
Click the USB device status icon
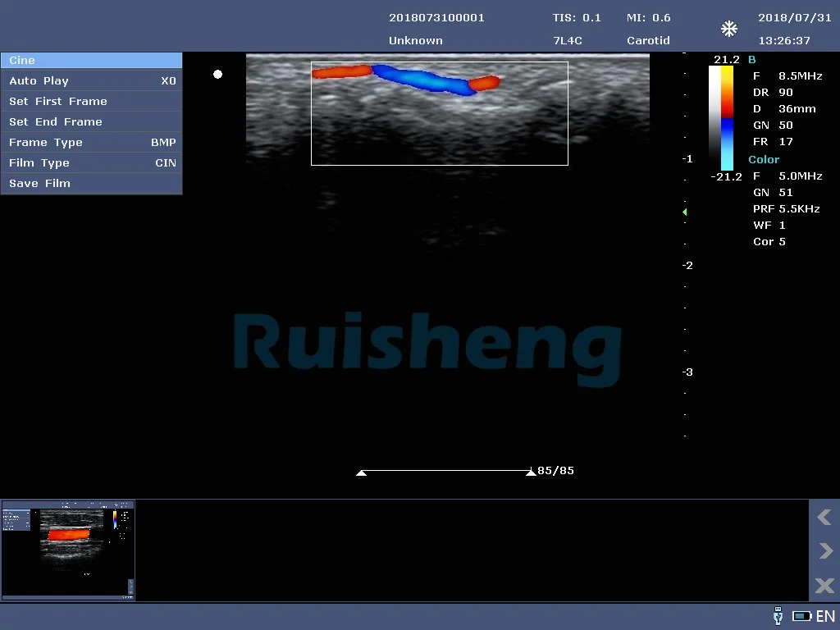778,616
